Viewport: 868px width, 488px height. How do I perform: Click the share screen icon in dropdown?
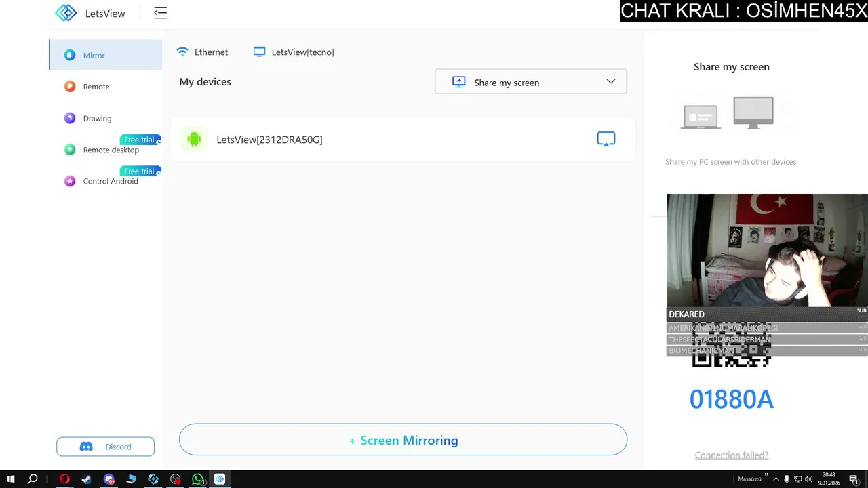pos(458,82)
